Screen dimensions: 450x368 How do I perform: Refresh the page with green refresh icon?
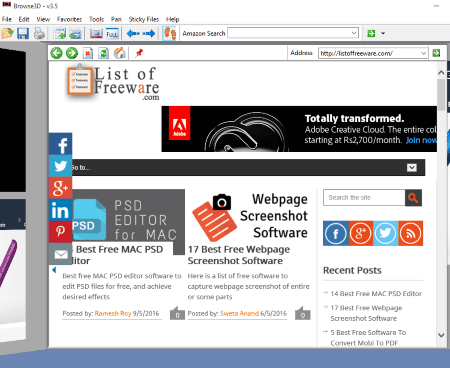pos(104,53)
